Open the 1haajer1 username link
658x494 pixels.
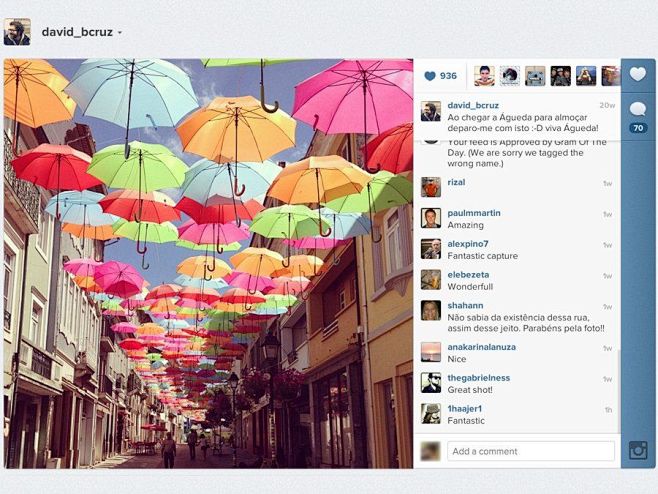tap(466, 409)
